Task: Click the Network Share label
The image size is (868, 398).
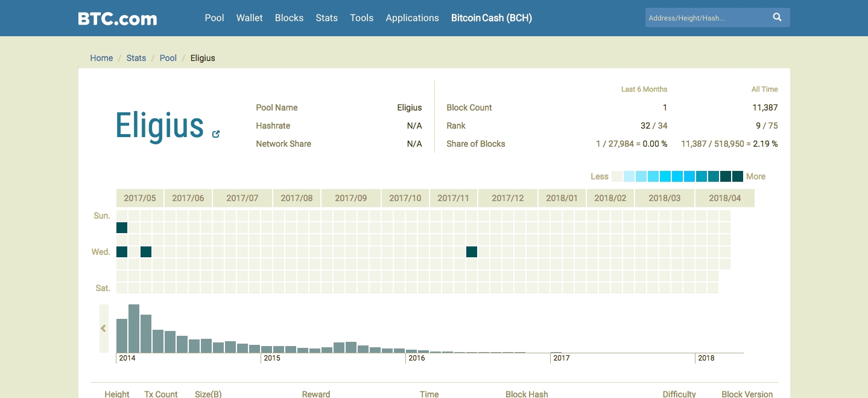Action: pos(284,144)
